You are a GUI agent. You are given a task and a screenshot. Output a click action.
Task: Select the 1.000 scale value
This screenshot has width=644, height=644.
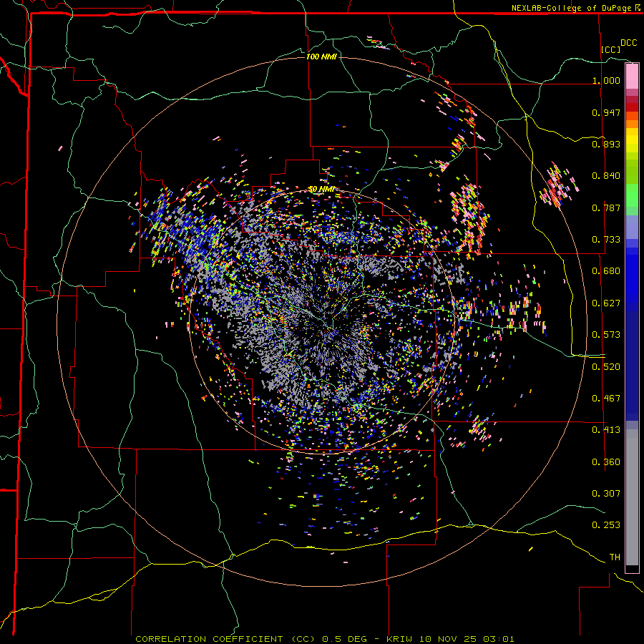click(x=606, y=80)
